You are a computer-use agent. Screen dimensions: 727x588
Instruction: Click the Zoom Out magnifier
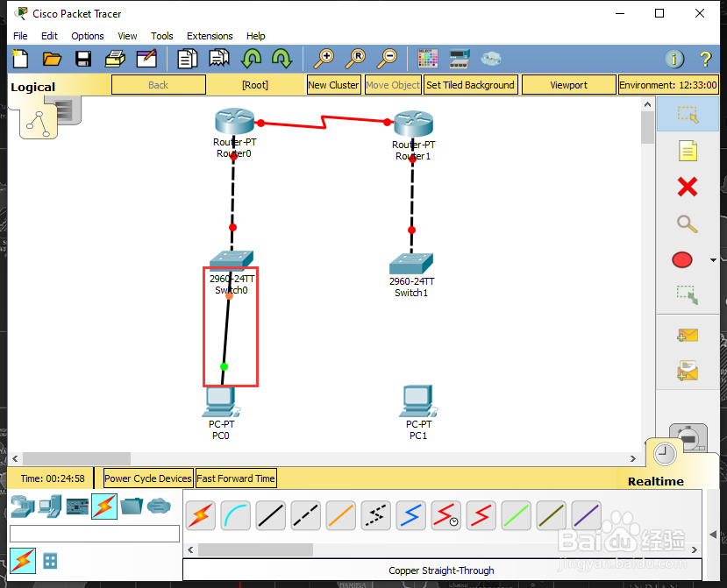click(386, 59)
